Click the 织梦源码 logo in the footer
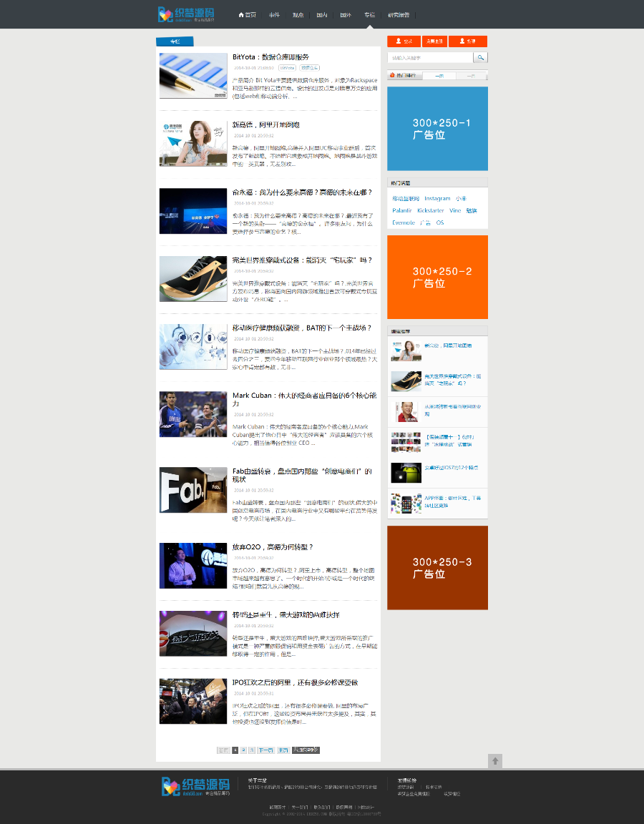Image resolution: width=644 pixels, height=824 pixels. point(195,787)
